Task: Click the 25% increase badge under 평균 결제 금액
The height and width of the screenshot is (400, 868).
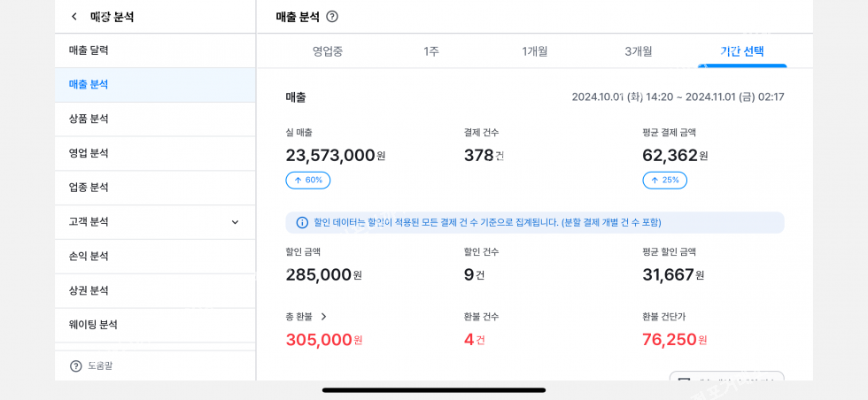Action: click(664, 181)
